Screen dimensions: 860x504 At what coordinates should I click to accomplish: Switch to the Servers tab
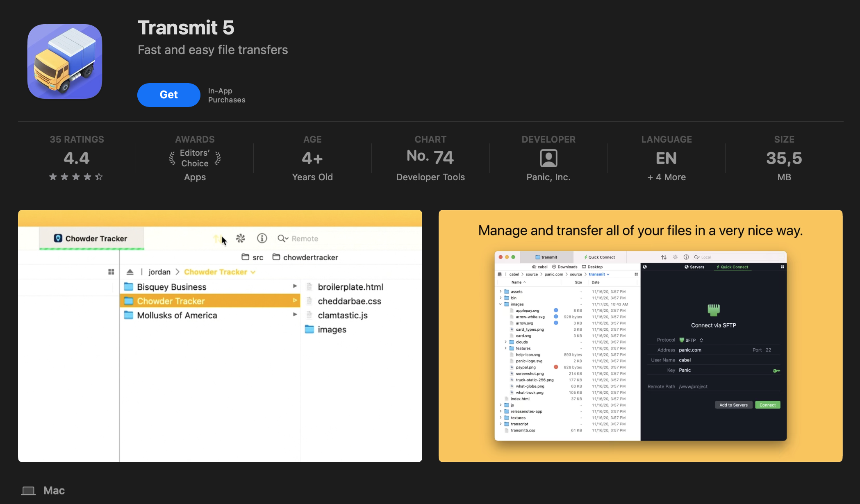694,267
